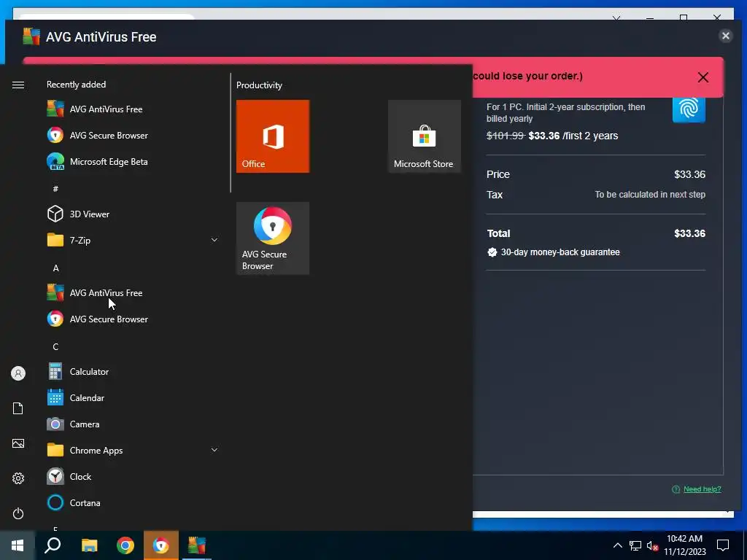Image resolution: width=747 pixels, height=560 pixels.
Task: Close the AVG AntiVirus Free dialog
Action: (726, 36)
